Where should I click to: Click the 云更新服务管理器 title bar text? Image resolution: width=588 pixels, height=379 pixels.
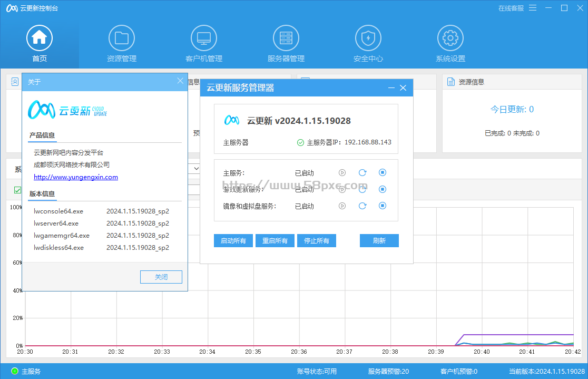point(240,88)
